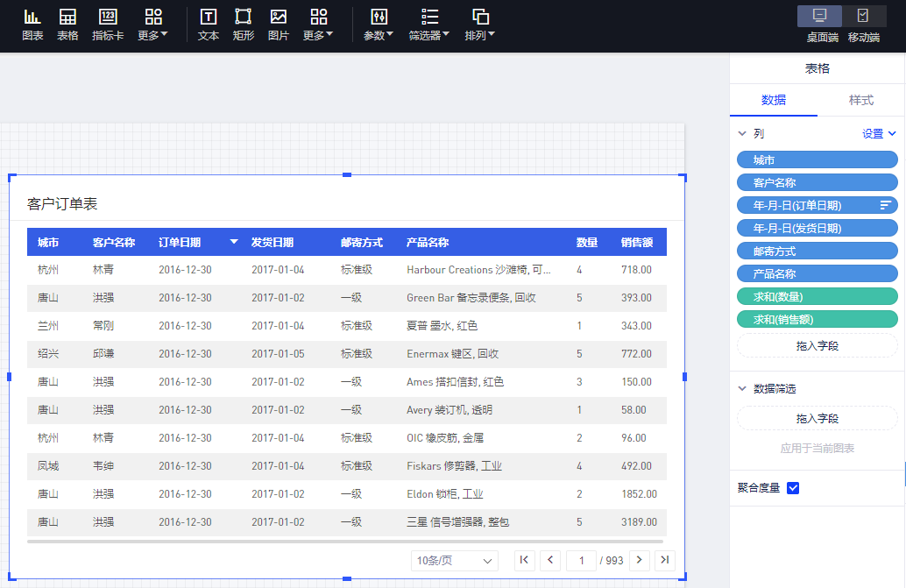Uncheck the 聚合度量 checkbox

tap(793, 488)
